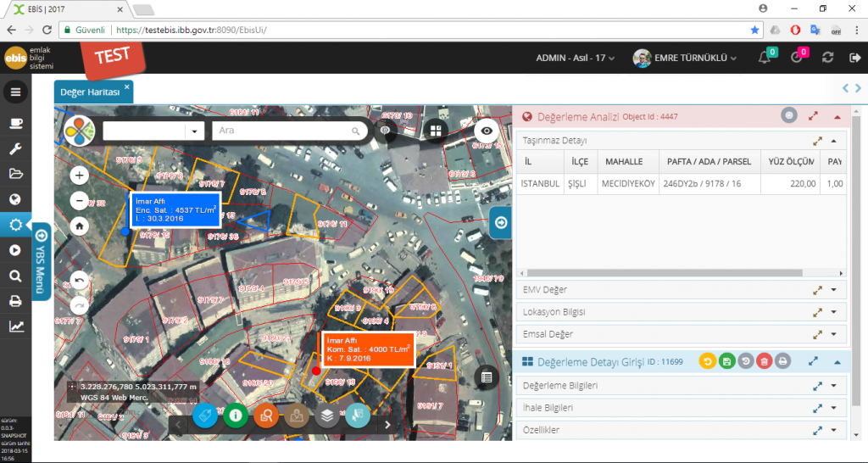Click yellow reset button in Değerleme Detayı Girişi
868x463 pixels.
[x=708, y=361]
